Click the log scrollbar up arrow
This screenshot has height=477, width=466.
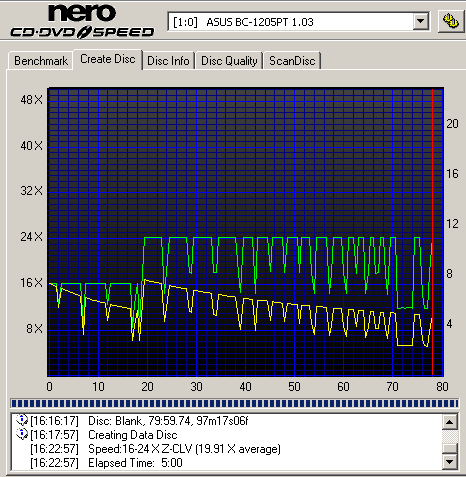click(x=449, y=422)
